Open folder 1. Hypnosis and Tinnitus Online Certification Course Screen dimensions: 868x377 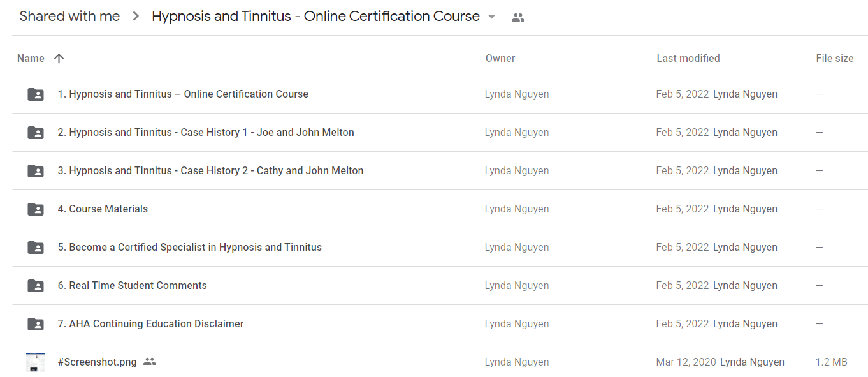(x=183, y=94)
